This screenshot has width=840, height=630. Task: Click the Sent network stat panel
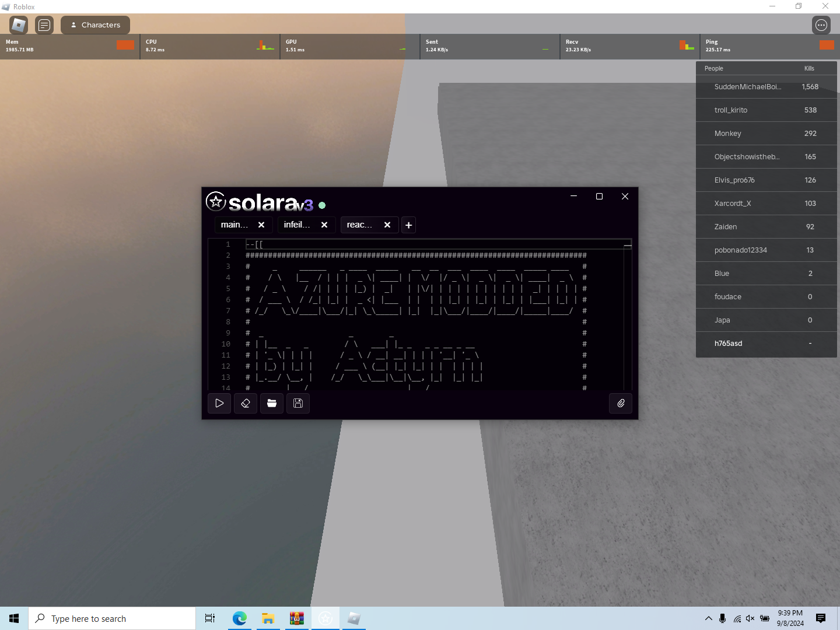490,47
